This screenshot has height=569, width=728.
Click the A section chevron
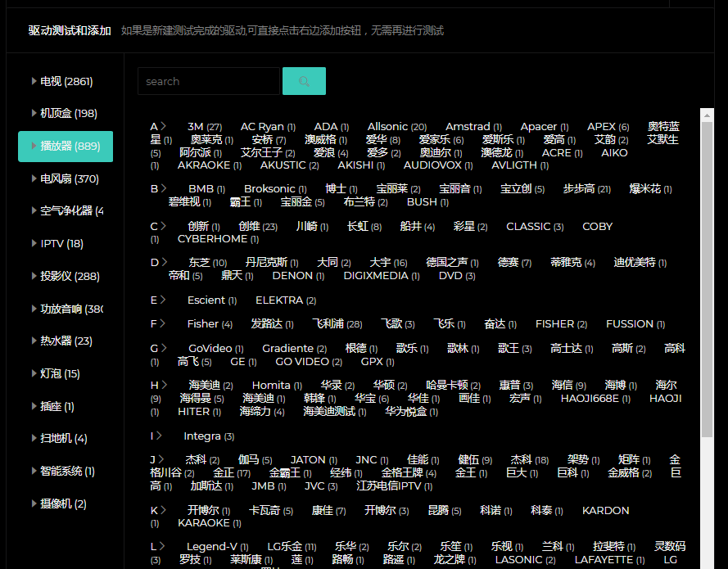164,126
